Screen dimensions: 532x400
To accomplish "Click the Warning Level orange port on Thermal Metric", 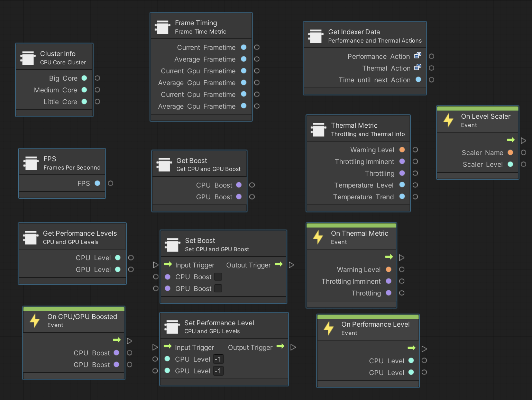I will [x=402, y=150].
